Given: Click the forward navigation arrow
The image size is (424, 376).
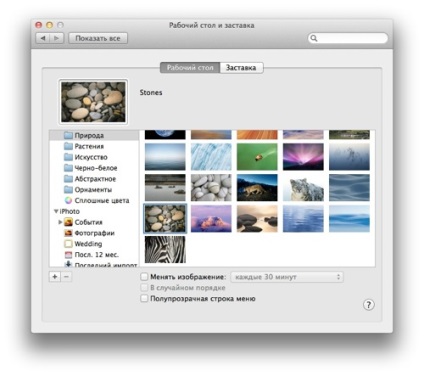Looking at the screenshot, I should pyautogui.click(x=56, y=38).
